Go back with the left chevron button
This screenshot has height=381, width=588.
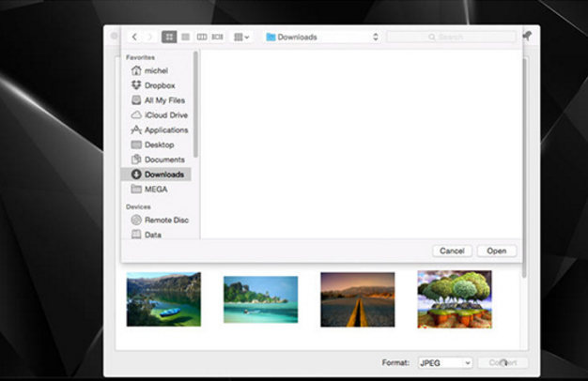135,37
